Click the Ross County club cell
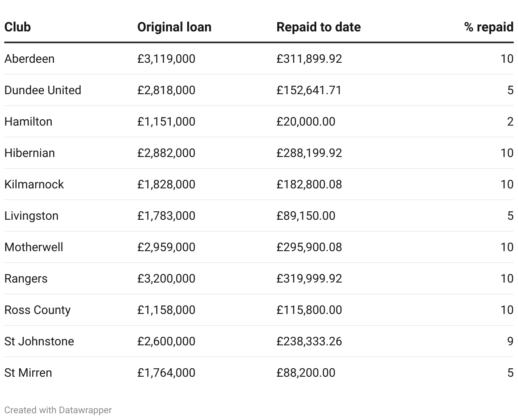The height and width of the screenshot is (420, 518). click(x=37, y=310)
